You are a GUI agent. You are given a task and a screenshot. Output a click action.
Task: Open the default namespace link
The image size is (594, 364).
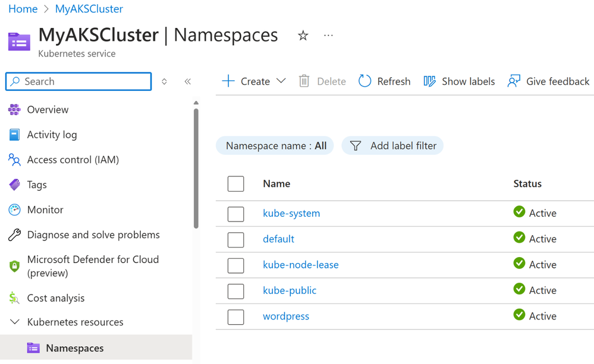[x=278, y=239]
